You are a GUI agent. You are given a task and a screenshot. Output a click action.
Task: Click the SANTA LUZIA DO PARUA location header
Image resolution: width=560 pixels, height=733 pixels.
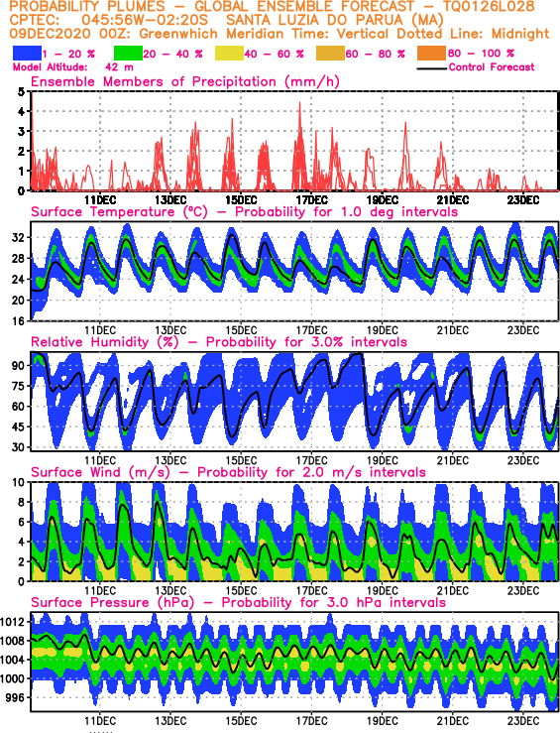[335, 21]
